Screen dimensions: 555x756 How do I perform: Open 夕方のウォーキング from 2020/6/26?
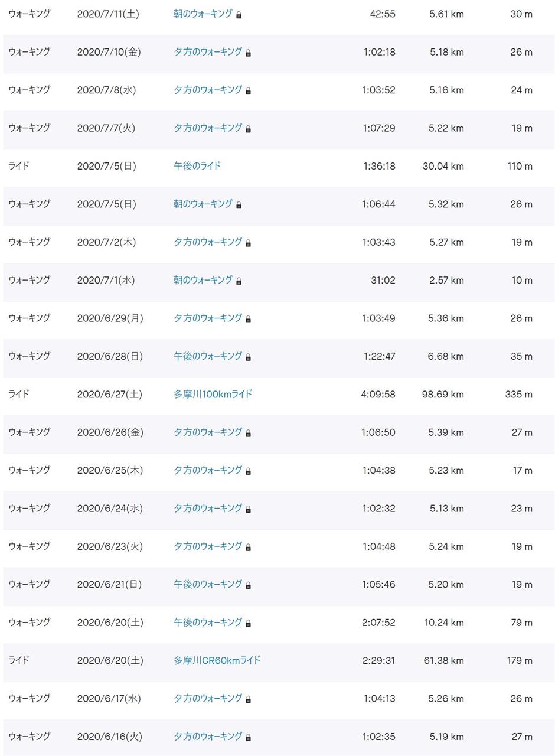point(208,432)
